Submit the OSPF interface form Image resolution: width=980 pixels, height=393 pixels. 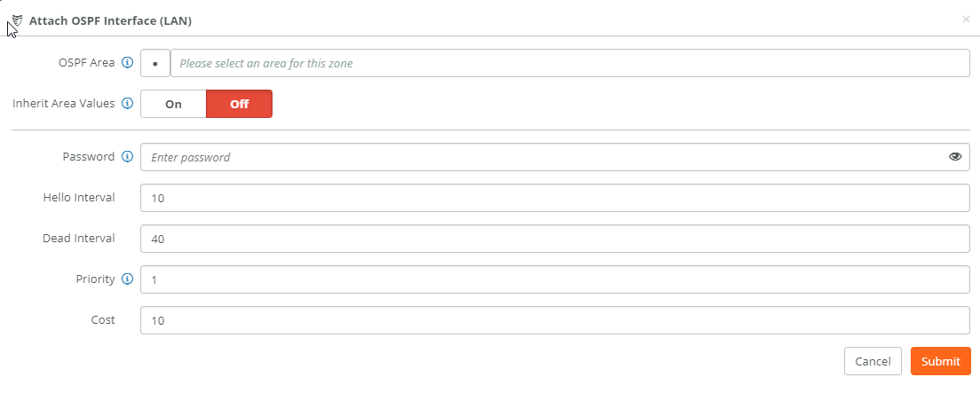[x=940, y=361]
